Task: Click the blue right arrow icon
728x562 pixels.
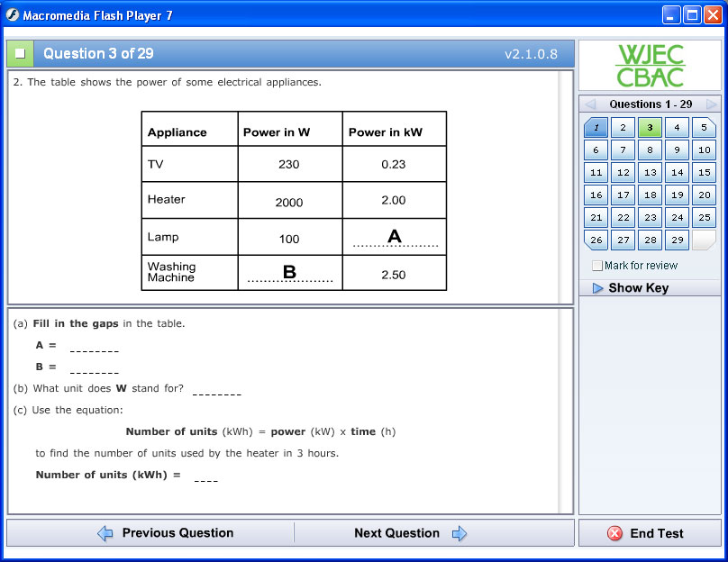Action: 460,533
